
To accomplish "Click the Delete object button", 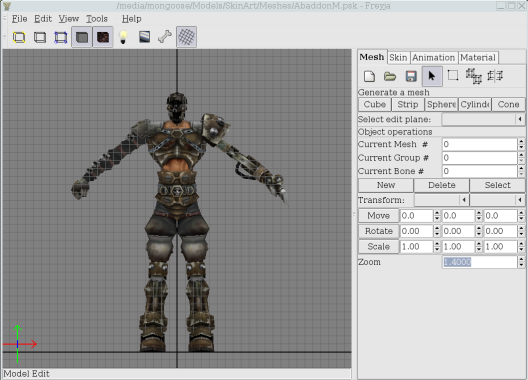I will click(442, 185).
